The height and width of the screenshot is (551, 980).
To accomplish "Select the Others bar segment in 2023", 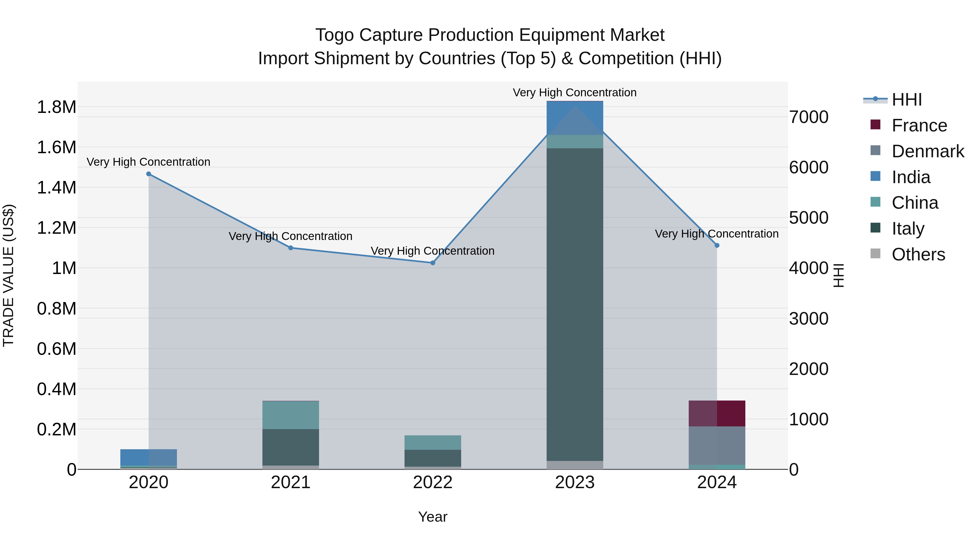I will [575, 465].
